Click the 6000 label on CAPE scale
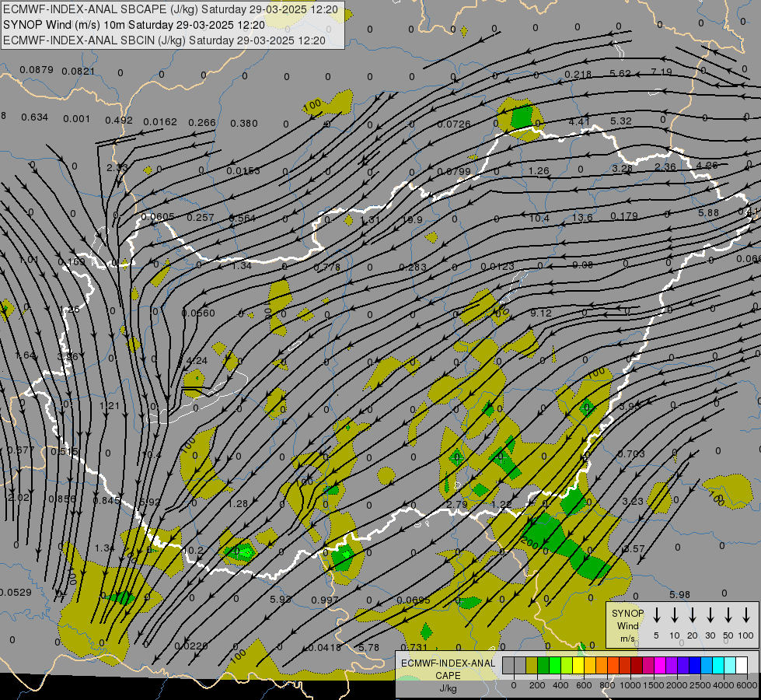 pos(747,685)
